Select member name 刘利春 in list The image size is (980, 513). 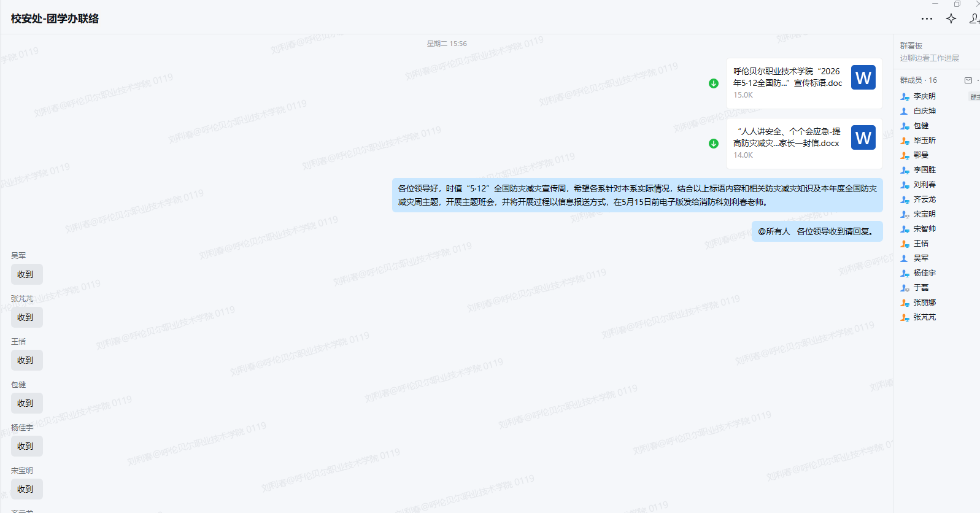click(925, 185)
